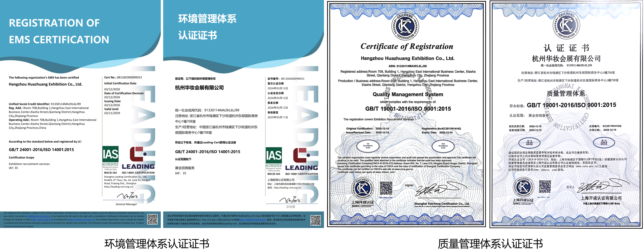644x252 pixels.
Task: Click the 'Registration No:KC2511N1414Q' text
Action: point(441,129)
